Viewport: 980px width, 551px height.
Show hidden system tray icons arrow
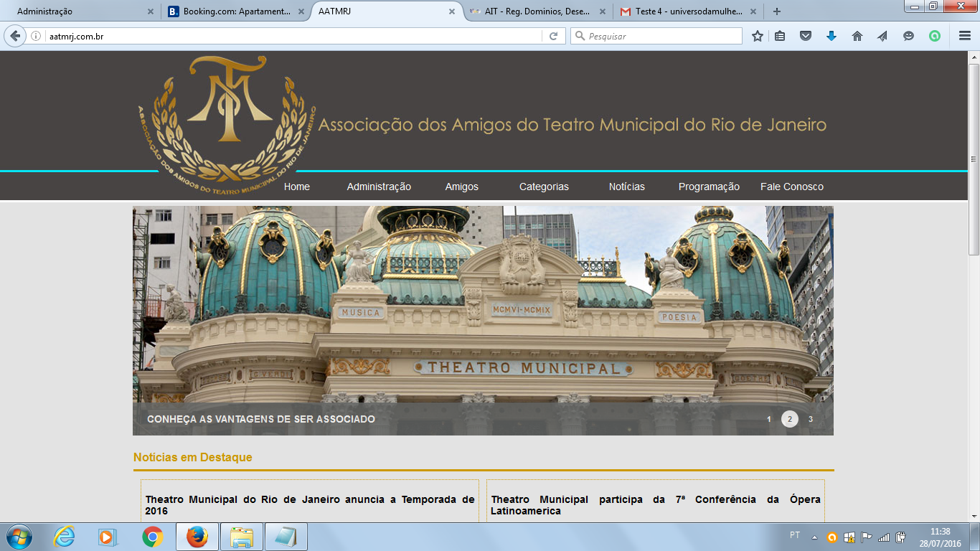pos(814,537)
